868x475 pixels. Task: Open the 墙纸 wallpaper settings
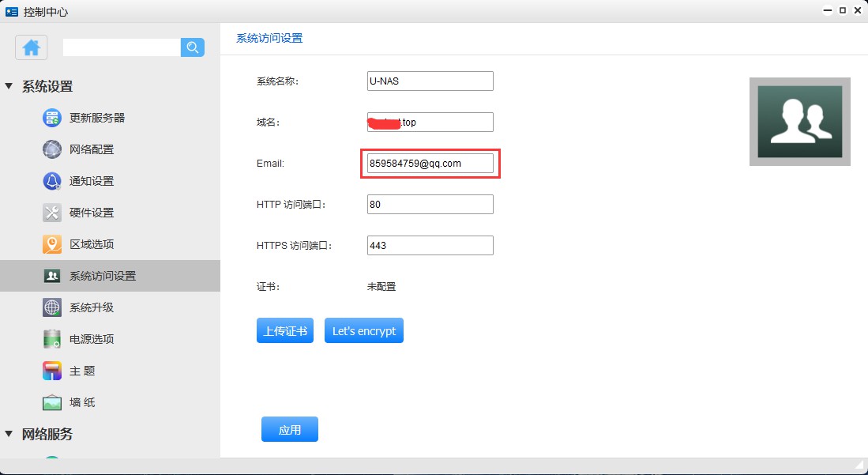tap(82, 402)
